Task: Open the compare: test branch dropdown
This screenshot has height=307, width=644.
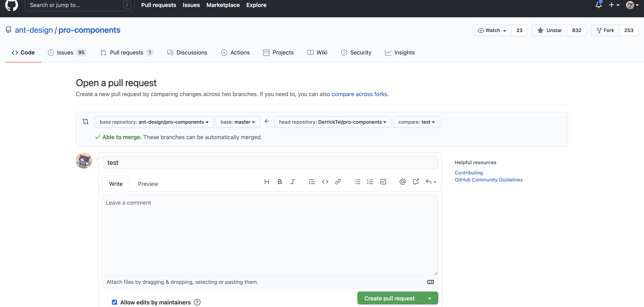Action: click(x=416, y=122)
